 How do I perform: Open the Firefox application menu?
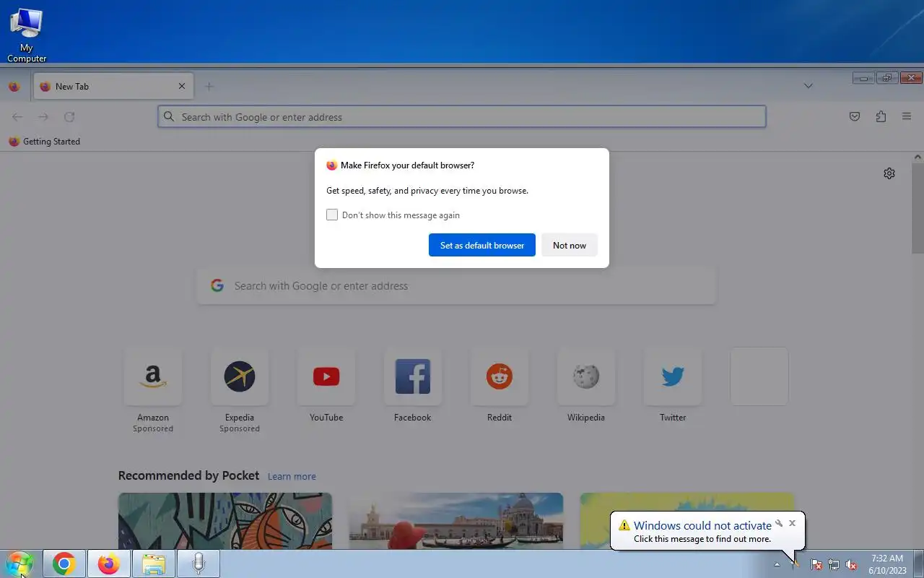[x=907, y=116]
